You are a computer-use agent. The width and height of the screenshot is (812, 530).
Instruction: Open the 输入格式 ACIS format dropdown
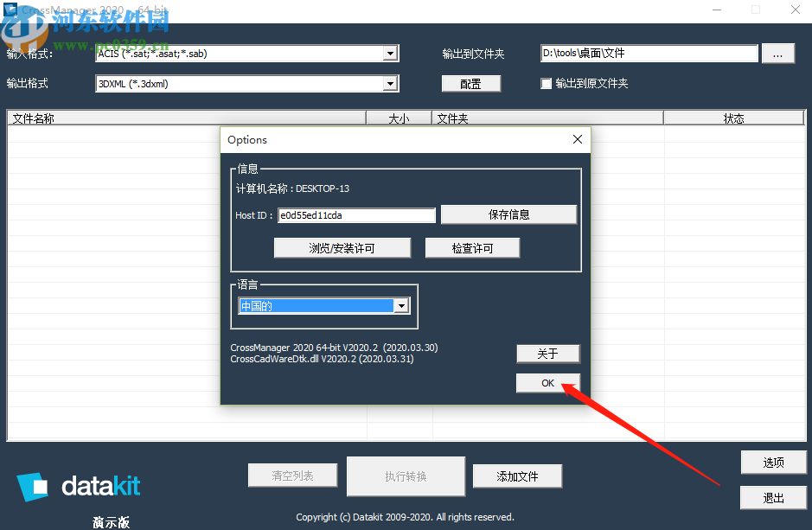[x=392, y=53]
